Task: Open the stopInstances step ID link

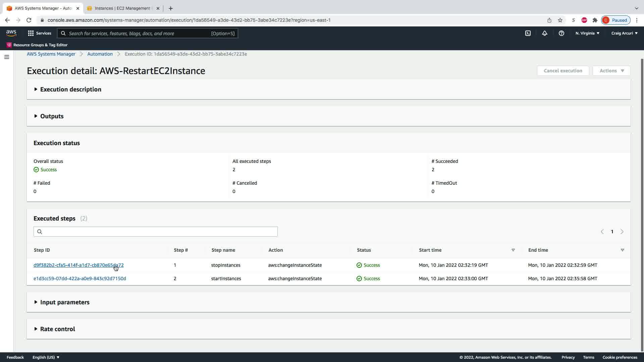Action: tap(78, 265)
